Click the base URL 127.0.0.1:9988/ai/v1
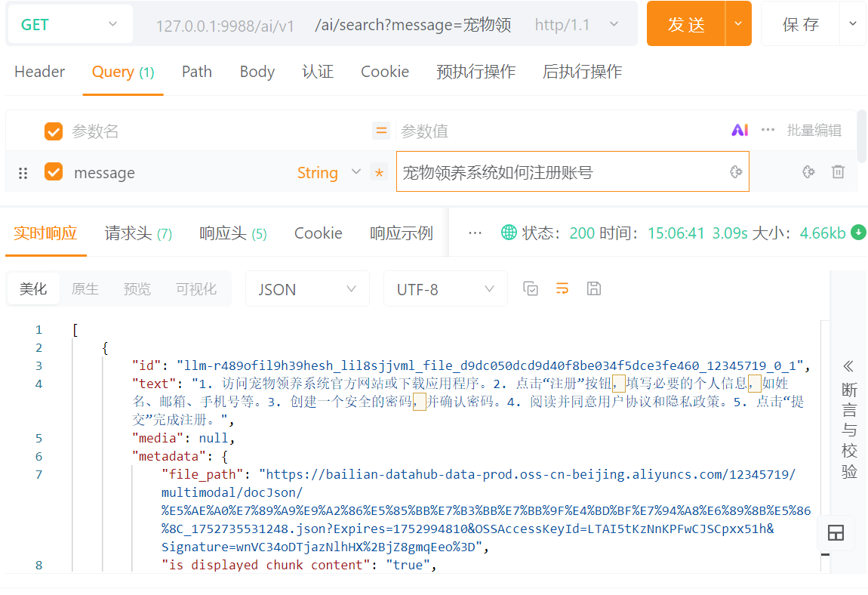 tap(225, 26)
